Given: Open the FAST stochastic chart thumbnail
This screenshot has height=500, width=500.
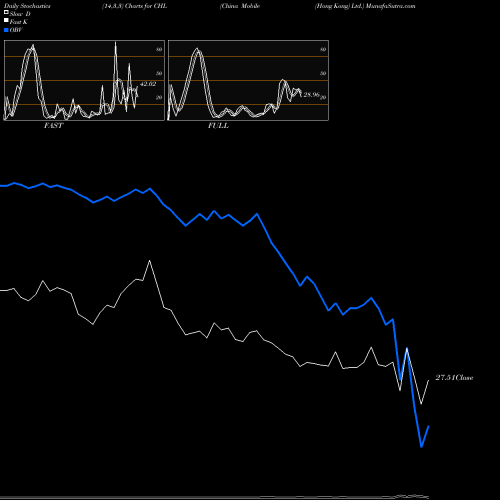Looking at the screenshot, I should (x=84, y=80).
